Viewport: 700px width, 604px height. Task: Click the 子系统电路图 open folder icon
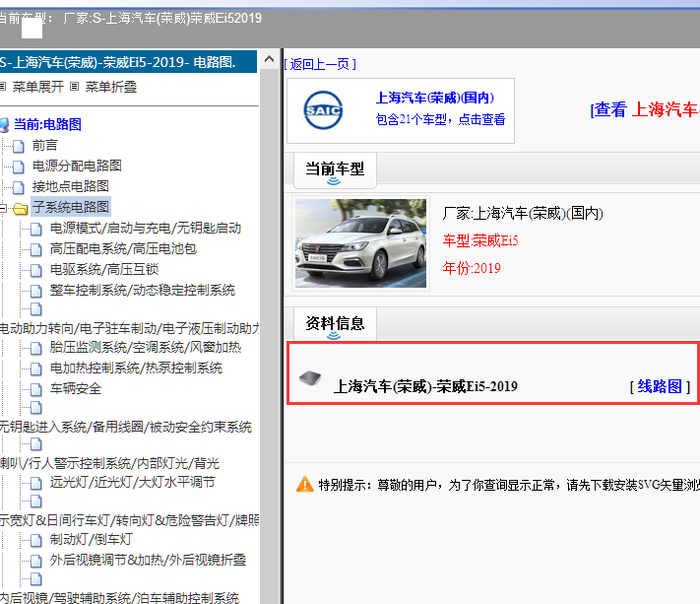(20, 209)
